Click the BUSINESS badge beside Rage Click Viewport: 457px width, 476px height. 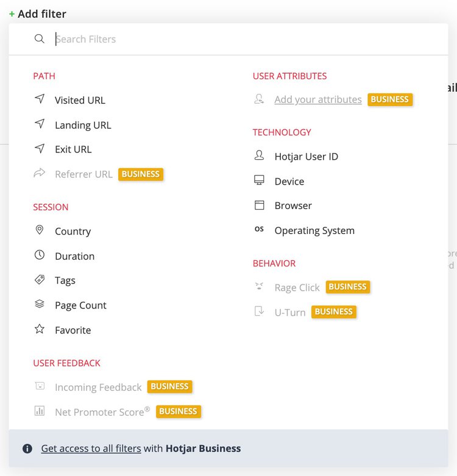348,287
